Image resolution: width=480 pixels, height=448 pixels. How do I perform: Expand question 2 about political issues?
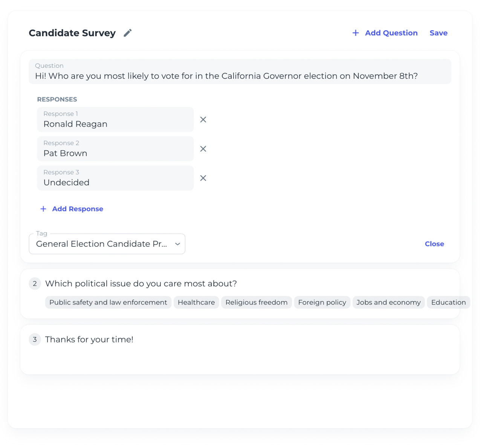coord(141,284)
